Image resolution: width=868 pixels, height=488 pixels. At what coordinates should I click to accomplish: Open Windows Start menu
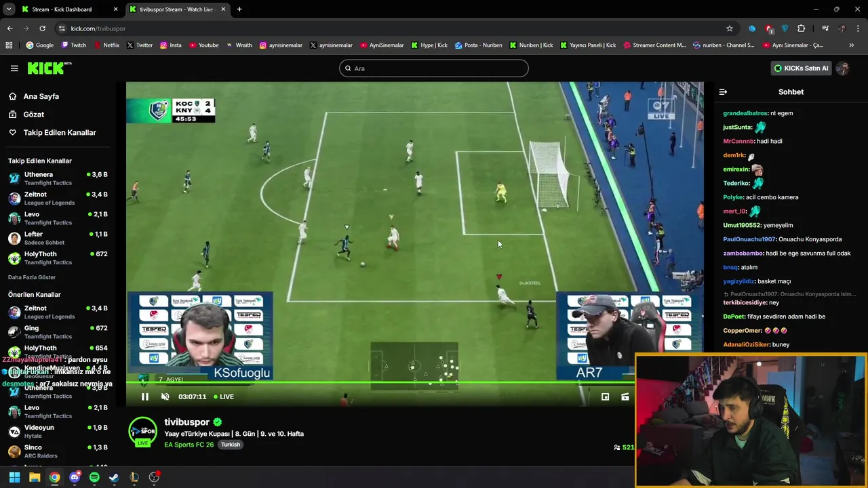(x=14, y=477)
